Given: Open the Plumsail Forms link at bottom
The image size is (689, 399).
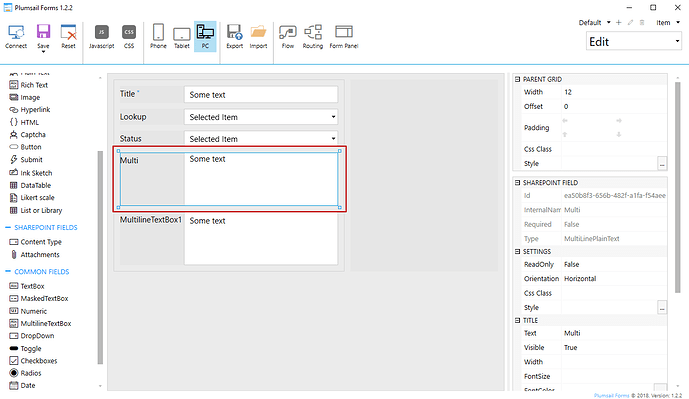Looking at the screenshot, I should click(612, 395).
